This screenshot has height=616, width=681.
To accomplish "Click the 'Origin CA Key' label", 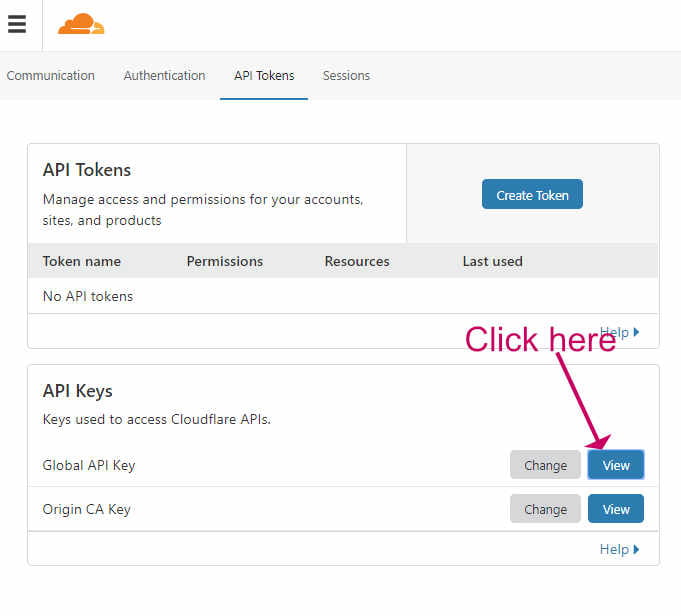I will [x=86, y=509].
